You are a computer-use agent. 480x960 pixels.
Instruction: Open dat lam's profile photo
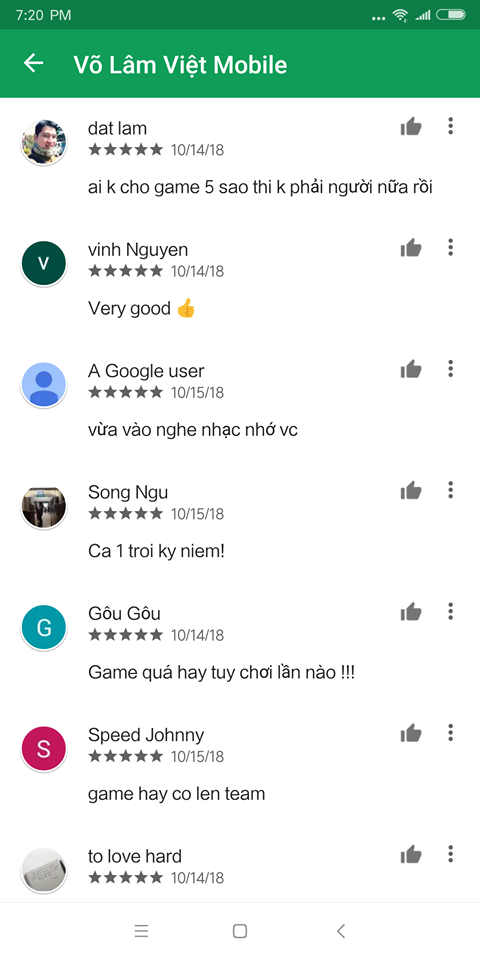(43, 142)
